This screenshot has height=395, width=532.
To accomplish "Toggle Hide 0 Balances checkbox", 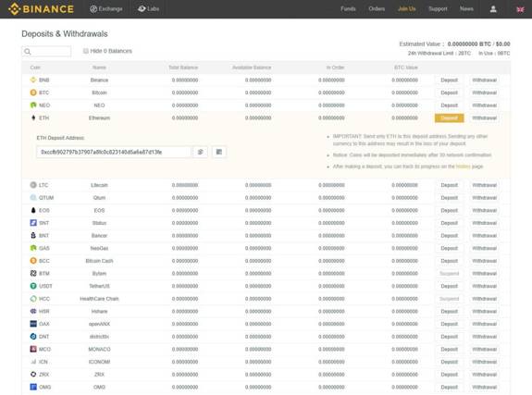I will pos(86,51).
